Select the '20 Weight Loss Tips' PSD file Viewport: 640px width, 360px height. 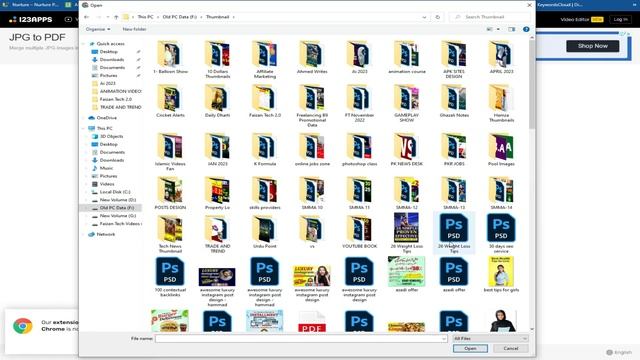pos(454,234)
